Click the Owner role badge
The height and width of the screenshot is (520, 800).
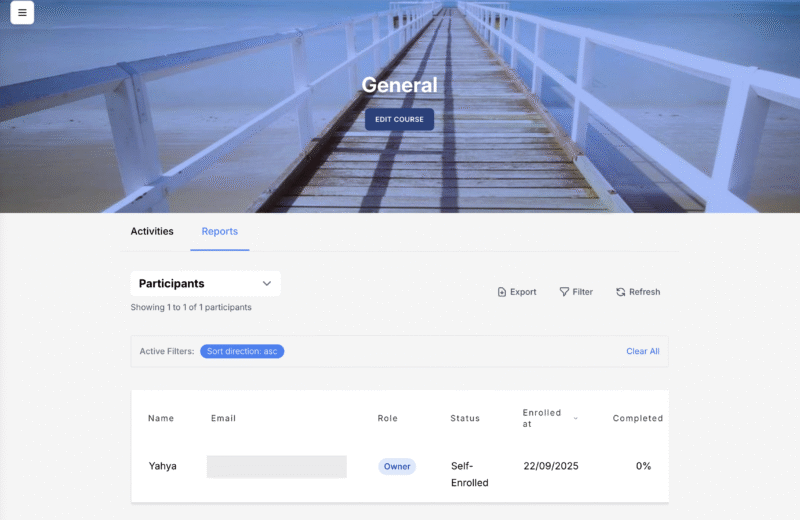click(x=397, y=466)
